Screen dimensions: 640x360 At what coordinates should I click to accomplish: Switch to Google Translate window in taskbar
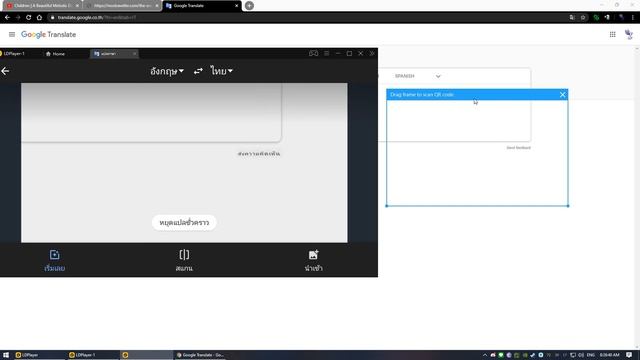(x=200, y=355)
